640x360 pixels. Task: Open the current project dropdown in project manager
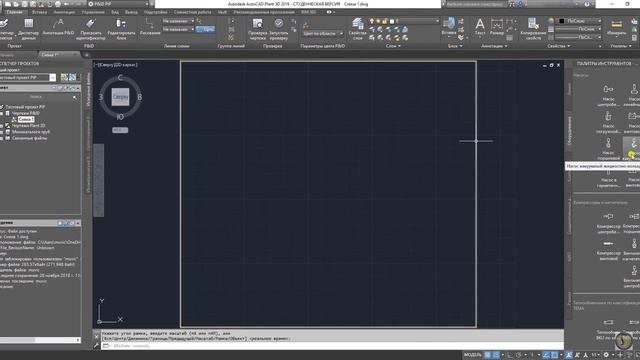click(x=53, y=78)
